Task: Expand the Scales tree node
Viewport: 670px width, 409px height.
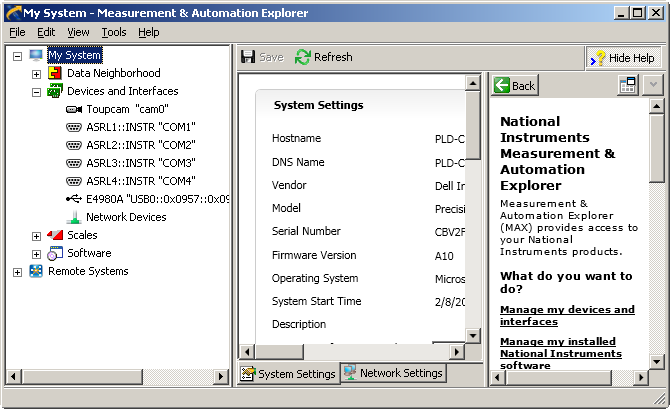Action: [36, 236]
